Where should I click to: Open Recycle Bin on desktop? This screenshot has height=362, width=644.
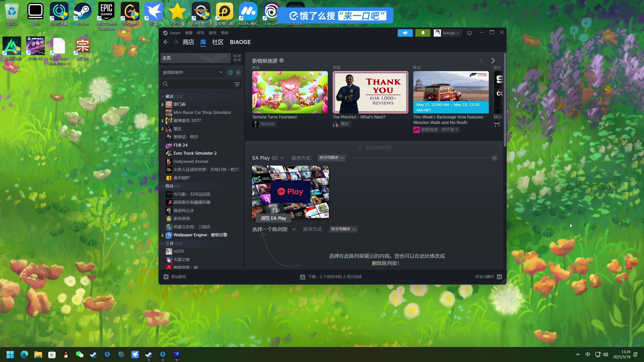click(12, 14)
